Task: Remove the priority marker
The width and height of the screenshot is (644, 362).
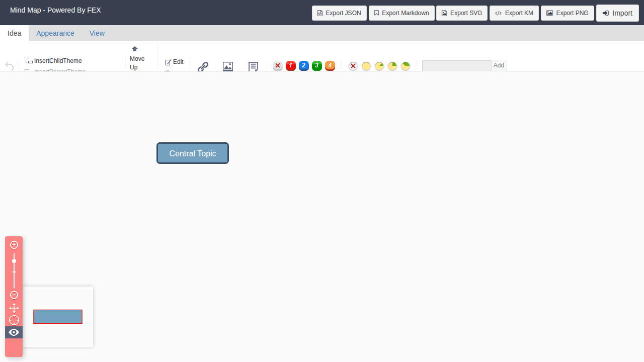Action: (278, 66)
